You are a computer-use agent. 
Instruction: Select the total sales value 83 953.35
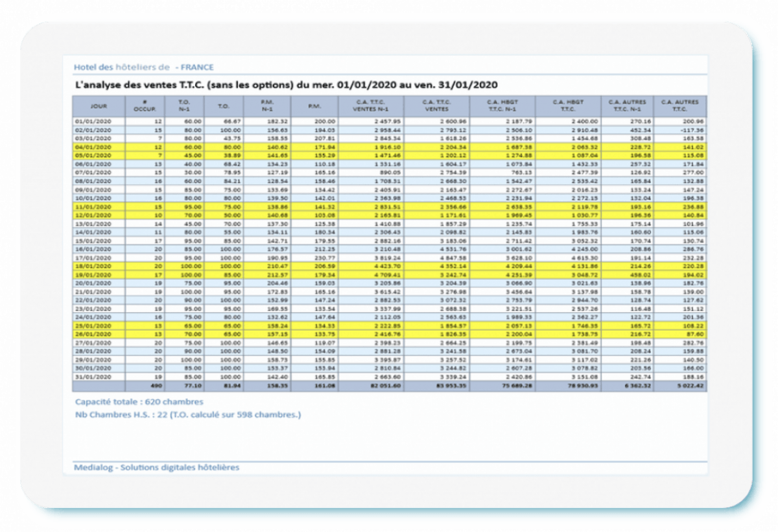(x=444, y=386)
